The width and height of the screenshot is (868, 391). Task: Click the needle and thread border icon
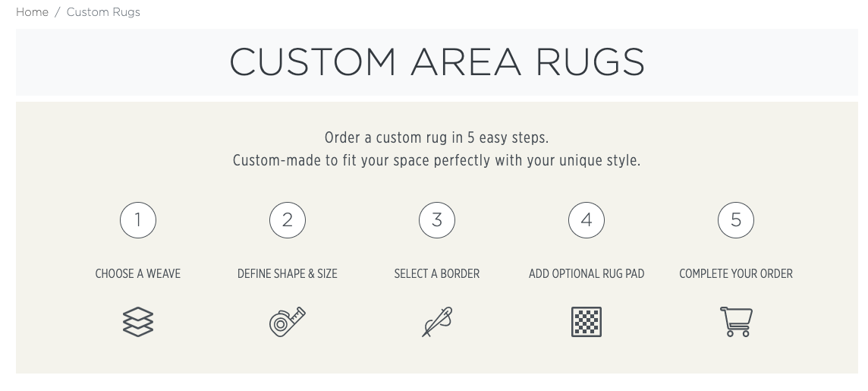pyautogui.click(x=437, y=321)
